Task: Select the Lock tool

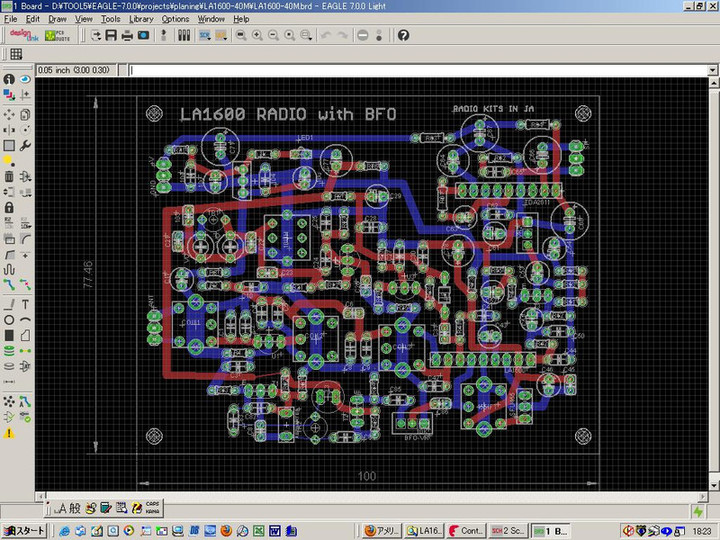Action: (9, 207)
